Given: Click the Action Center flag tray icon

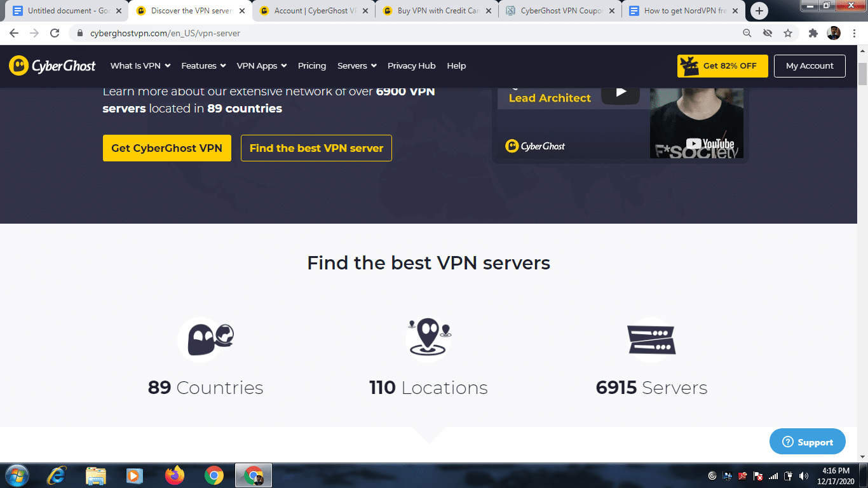Looking at the screenshot, I should click(757, 475).
